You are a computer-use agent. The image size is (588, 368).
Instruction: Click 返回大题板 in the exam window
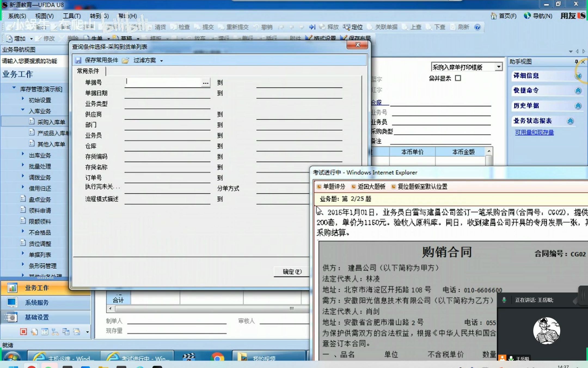[371, 187]
